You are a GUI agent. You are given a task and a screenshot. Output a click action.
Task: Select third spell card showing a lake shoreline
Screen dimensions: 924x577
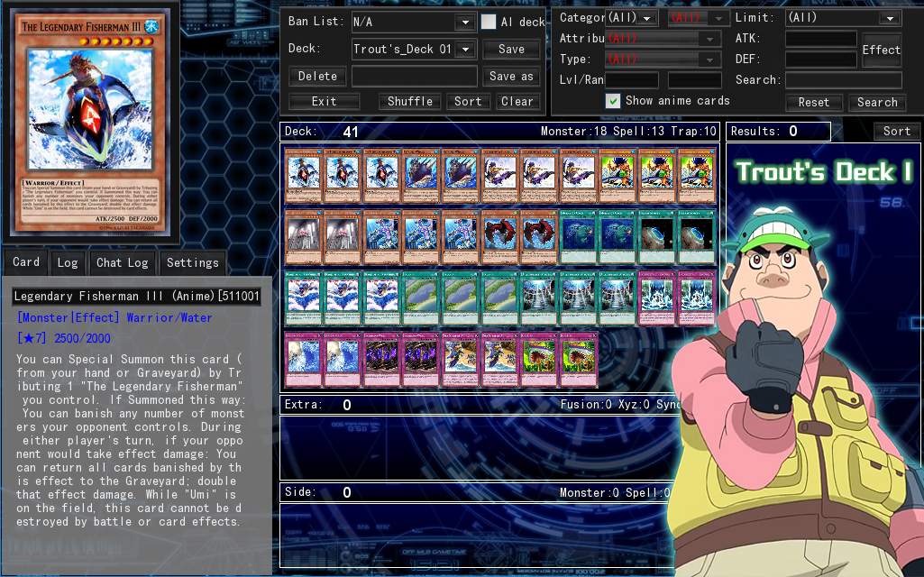[499, 298]
